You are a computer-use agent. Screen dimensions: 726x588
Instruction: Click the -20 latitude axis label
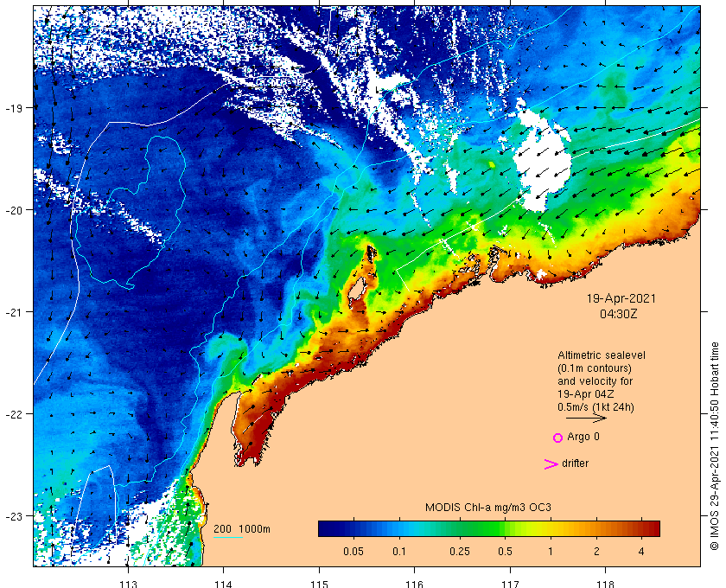click(x=14, y=210)
